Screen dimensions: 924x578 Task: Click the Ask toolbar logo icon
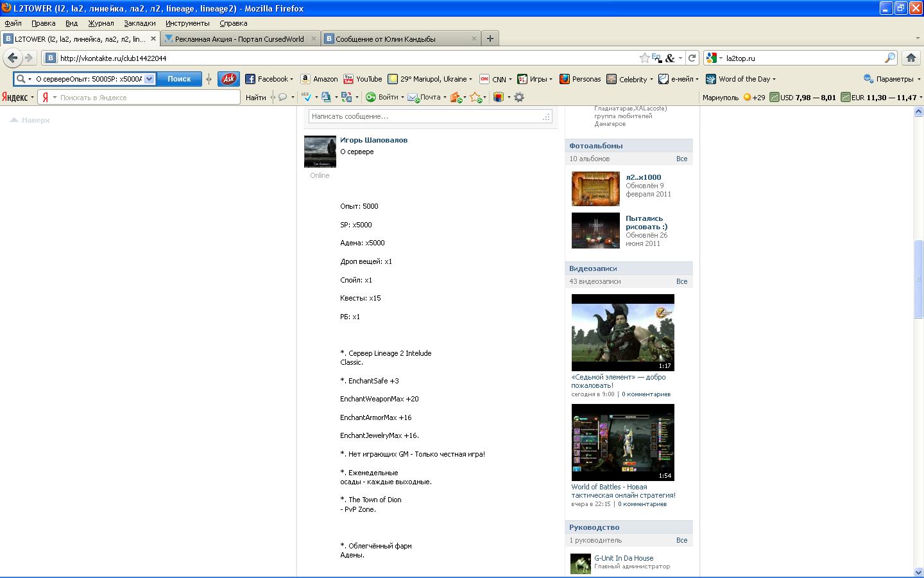(x=228, y=79)
